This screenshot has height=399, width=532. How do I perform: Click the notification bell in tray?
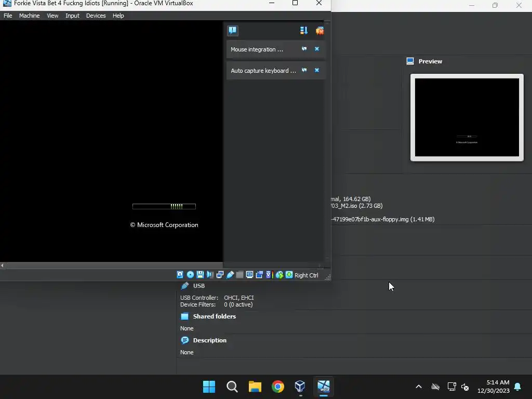[518, 387]
